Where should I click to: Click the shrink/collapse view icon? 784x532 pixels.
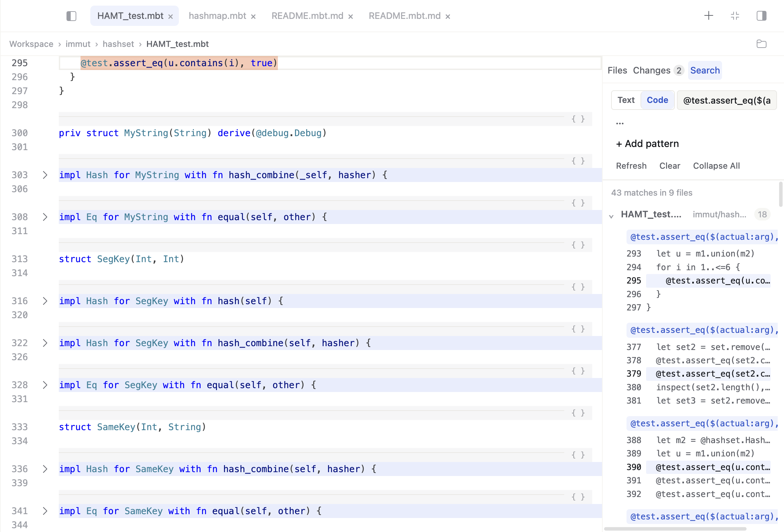(735, 16)
